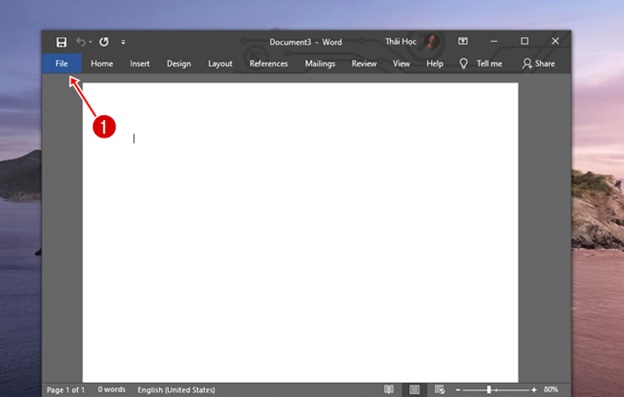
Task: Click the zoom slider handle
Action: pyautogui.click(x=489, y=390)
